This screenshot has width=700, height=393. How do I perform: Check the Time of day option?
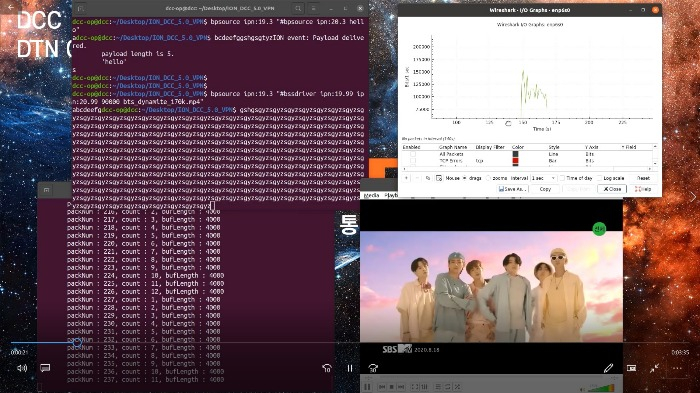(562, 178)
